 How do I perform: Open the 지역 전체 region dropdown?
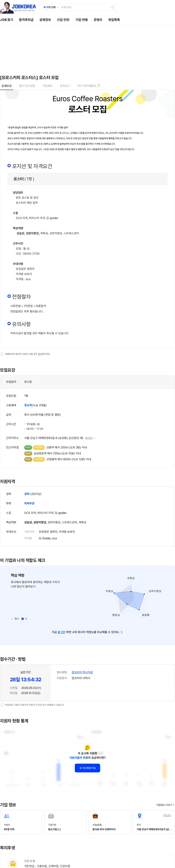[x=51, y=7]
